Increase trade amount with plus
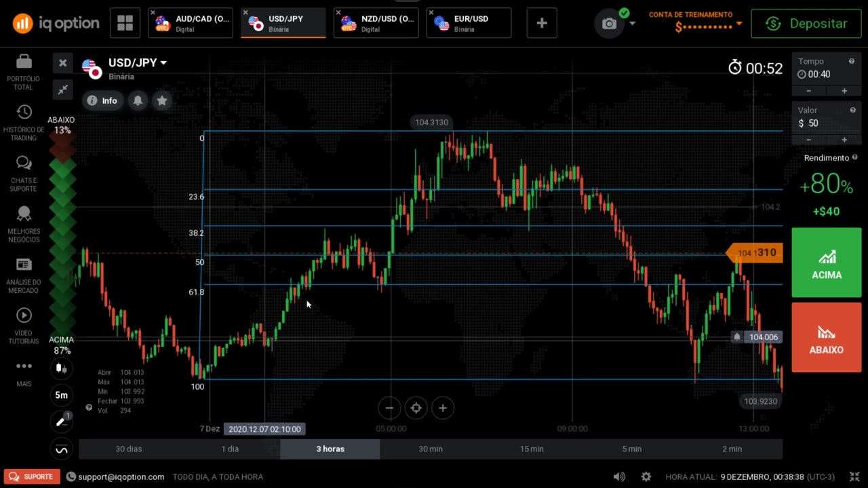Viewport: 868px width, 488px height. 844,140
